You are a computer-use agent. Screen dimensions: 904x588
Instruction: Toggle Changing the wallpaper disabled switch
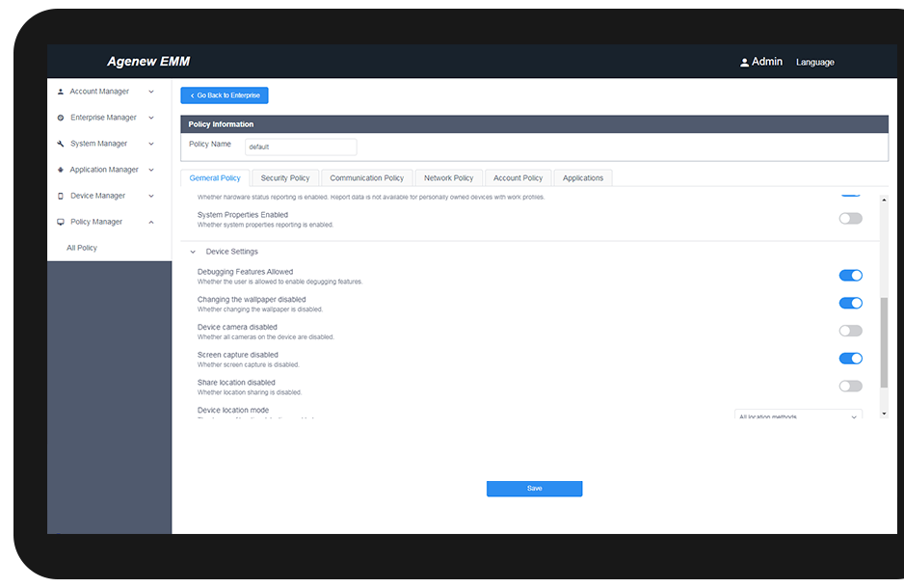(850, 304)
